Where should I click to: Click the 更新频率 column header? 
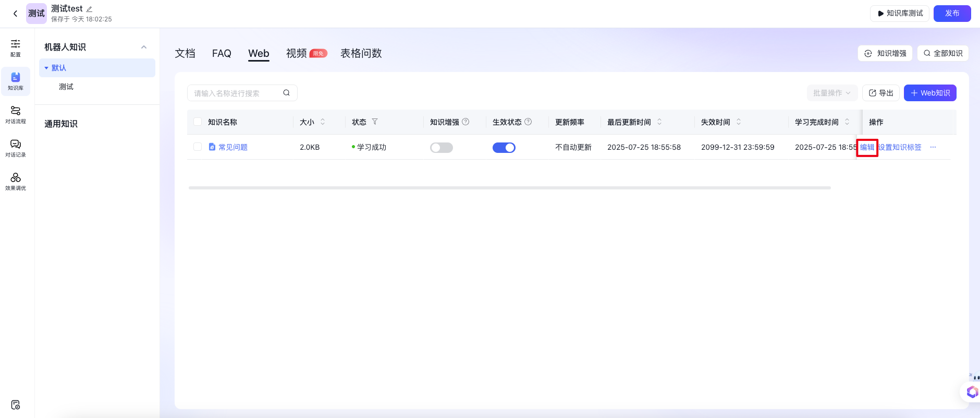570,122
